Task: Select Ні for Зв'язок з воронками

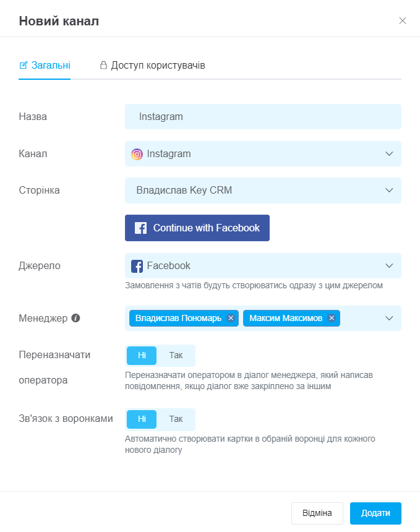Action: (x=142, y=419)
